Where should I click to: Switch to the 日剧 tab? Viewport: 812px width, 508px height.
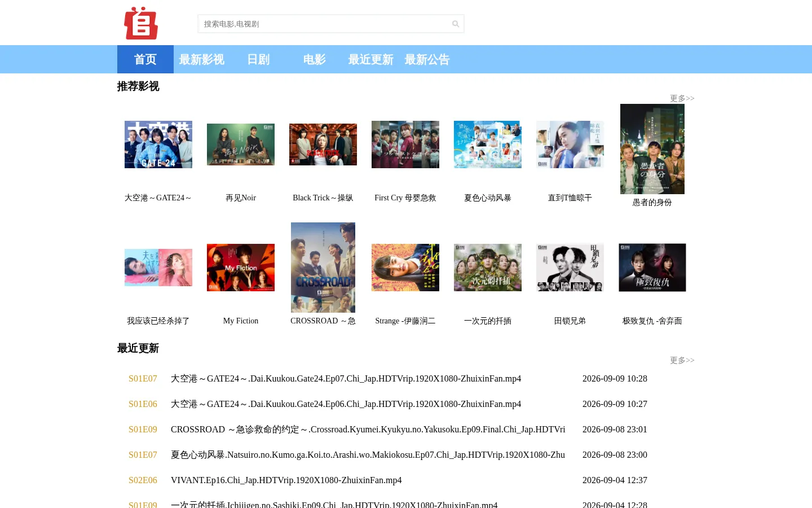(x=258, y=59)
